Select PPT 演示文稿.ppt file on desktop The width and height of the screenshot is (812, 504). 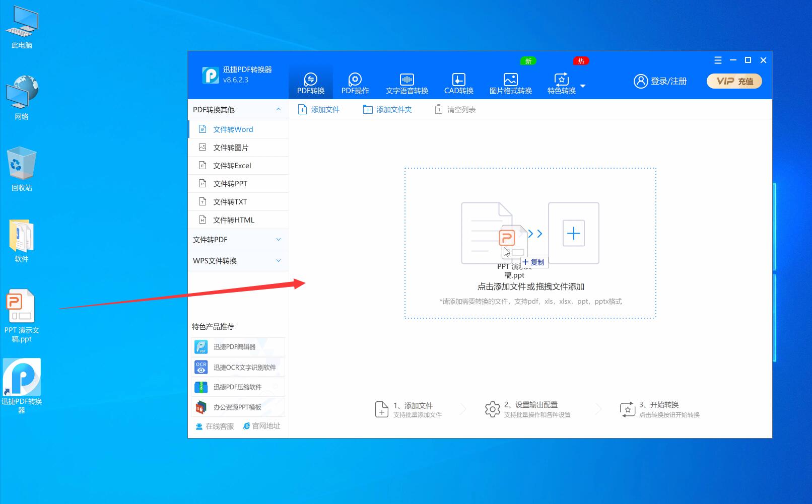(22, 316)
